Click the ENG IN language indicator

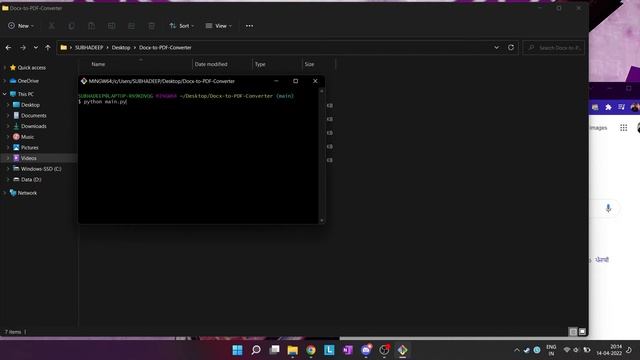(551, 350)
